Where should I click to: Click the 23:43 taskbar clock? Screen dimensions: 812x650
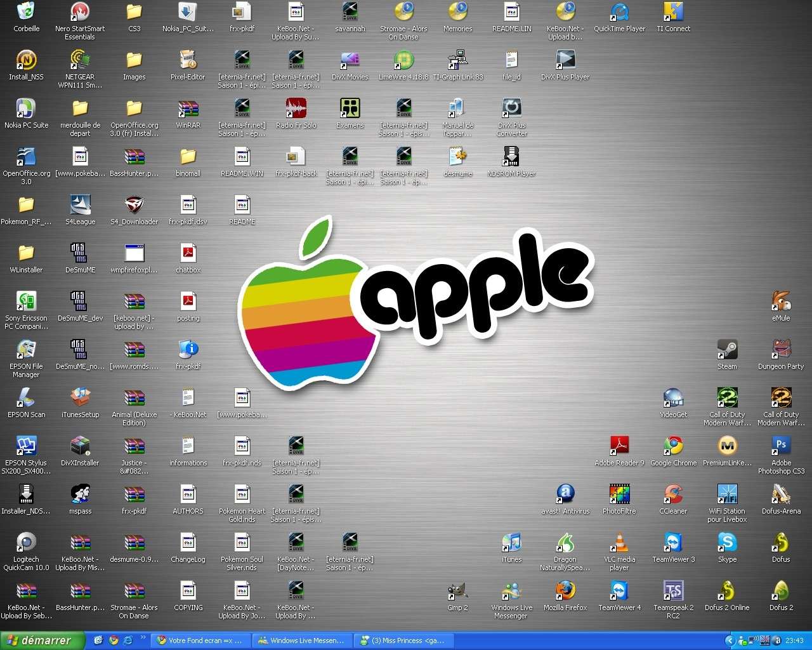[794, 640]
